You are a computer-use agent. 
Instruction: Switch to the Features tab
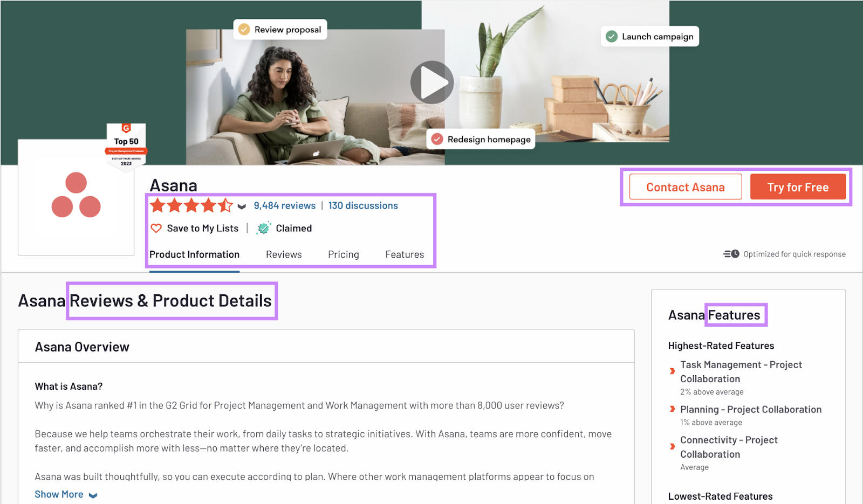[405, 254]
